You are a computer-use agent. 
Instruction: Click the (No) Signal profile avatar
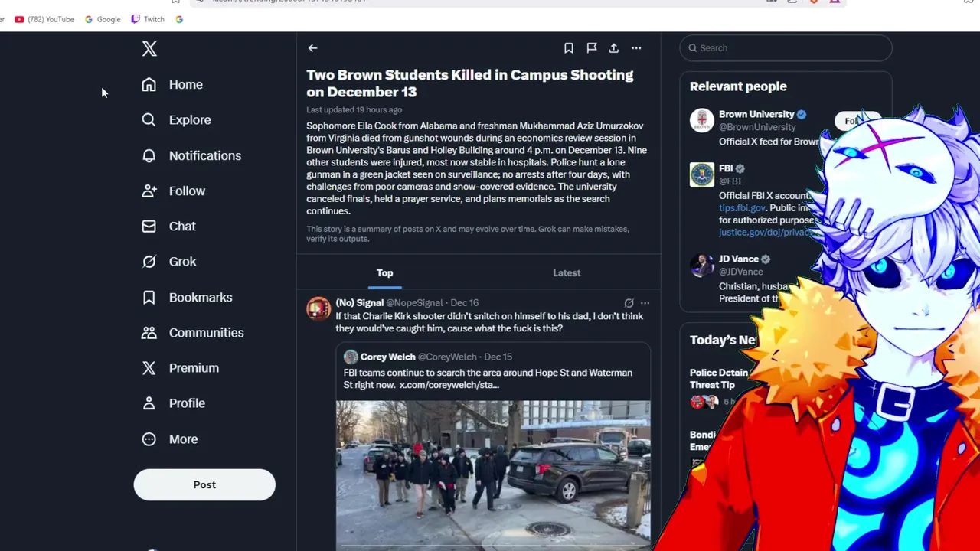click(318, 309)
